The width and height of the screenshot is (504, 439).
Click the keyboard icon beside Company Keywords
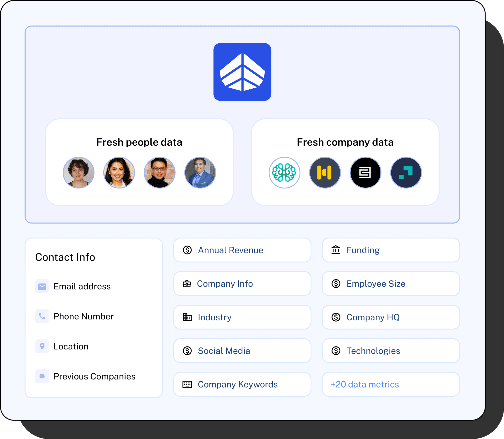[187, 384]
